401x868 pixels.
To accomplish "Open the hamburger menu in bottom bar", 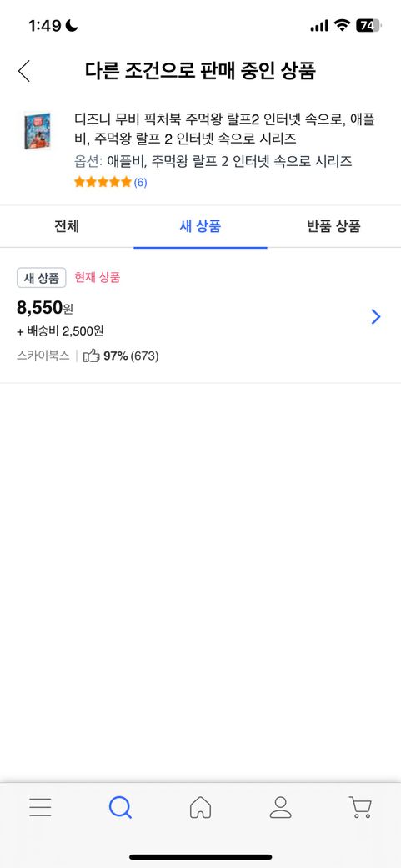I will [40, 807].
